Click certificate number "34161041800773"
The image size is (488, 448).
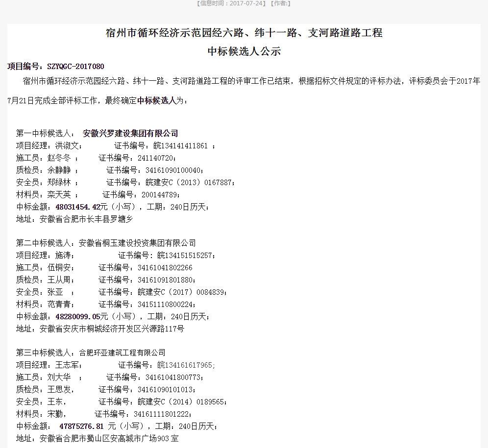(x=173, y=377)
